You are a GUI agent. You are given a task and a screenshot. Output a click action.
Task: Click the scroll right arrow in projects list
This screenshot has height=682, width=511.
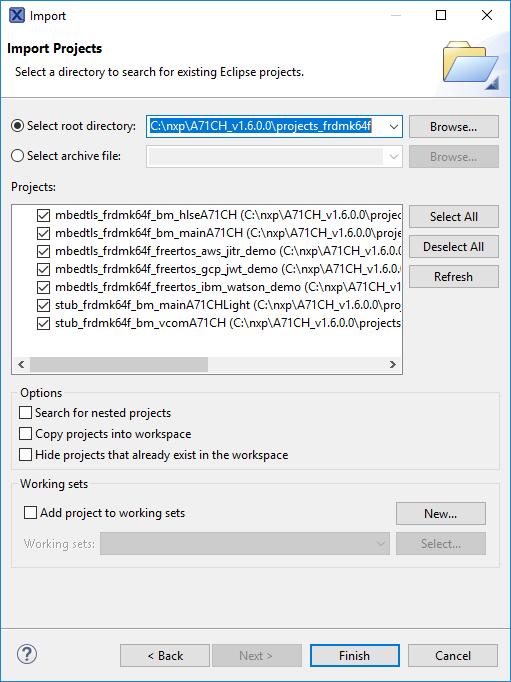(x=393, y=364)
